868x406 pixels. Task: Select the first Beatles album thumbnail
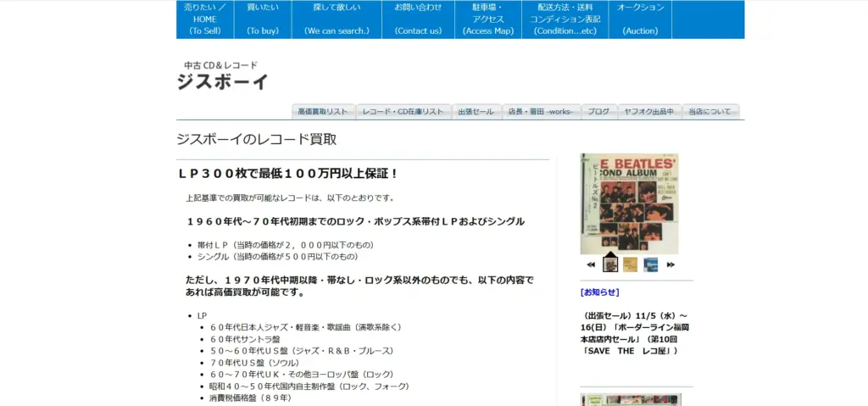(610, 264)
